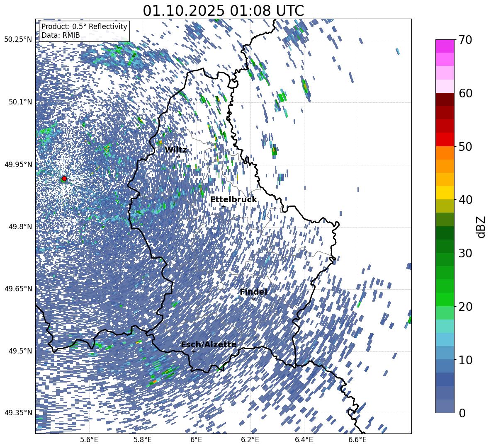Click the cross marker under Findel
The height and width of the screenshot is (448, 491).
(x=253, y=299)
